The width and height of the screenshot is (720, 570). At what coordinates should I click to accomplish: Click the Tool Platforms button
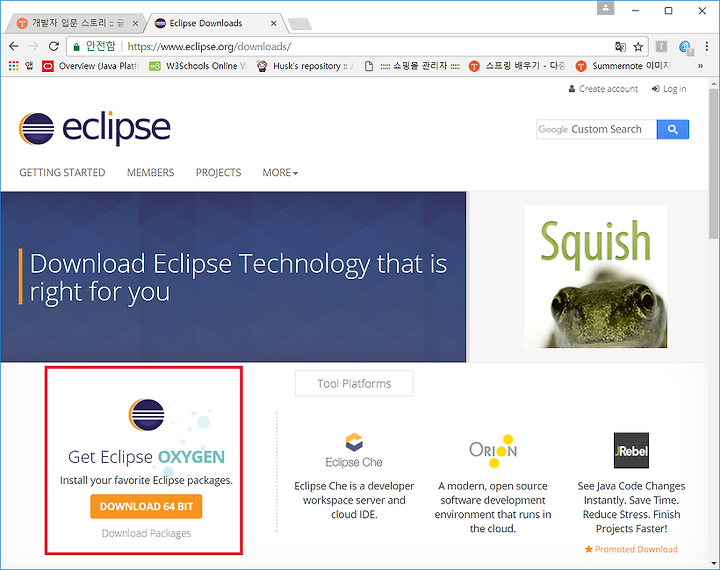tap(354, 383)
